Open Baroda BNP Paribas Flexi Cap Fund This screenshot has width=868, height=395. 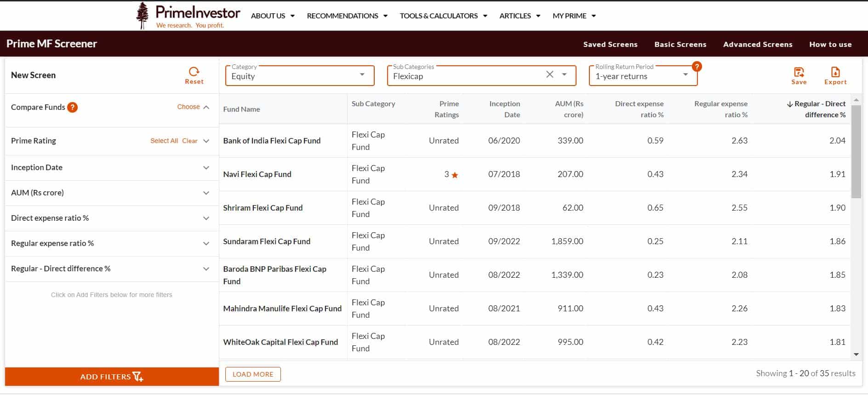click(274, 275)
